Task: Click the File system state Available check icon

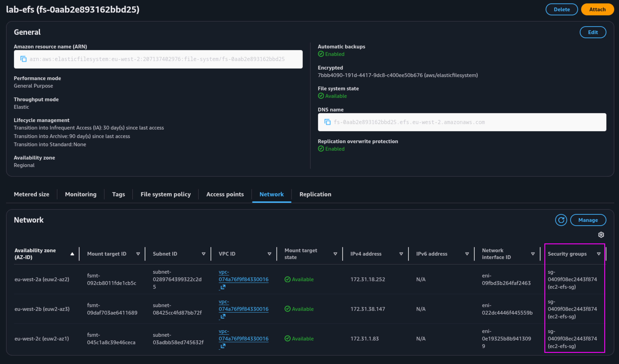Action: [x=321, y=96]
